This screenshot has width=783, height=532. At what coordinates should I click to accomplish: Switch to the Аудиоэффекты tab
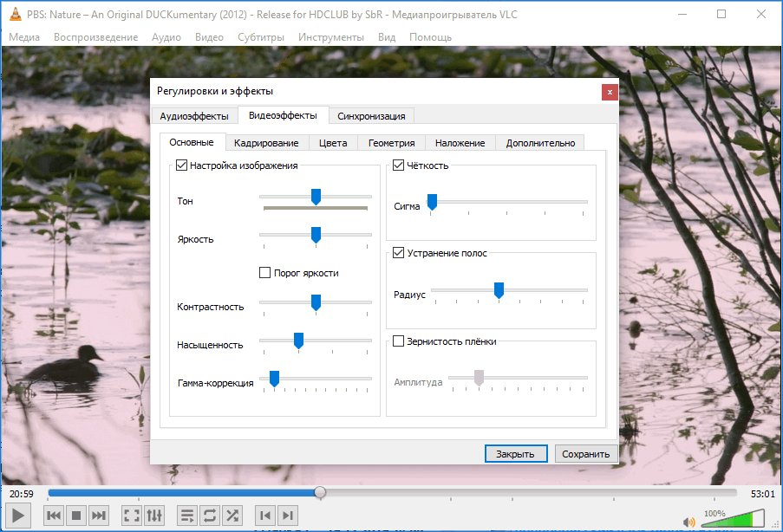coord(194,116)
